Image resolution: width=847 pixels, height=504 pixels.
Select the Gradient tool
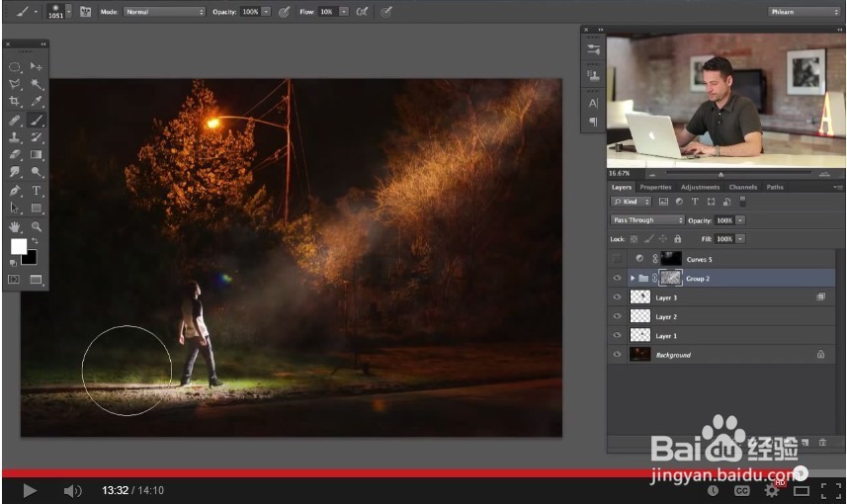point(37,154)
